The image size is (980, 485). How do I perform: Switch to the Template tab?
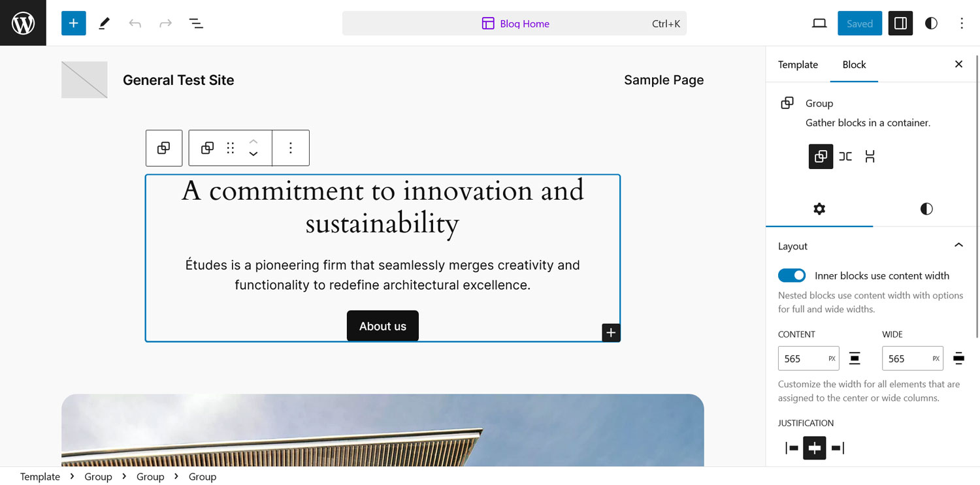tap(797, 65)
